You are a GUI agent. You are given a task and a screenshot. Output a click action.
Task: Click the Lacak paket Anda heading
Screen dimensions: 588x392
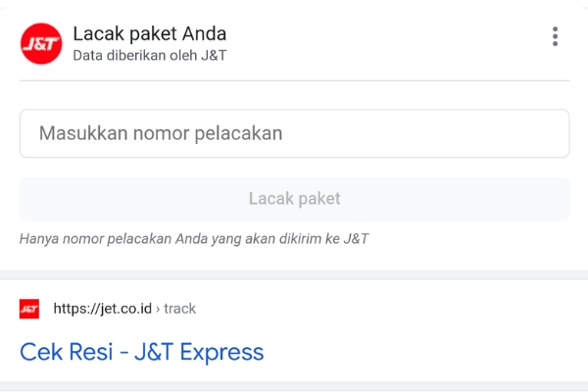pos(149,33)
